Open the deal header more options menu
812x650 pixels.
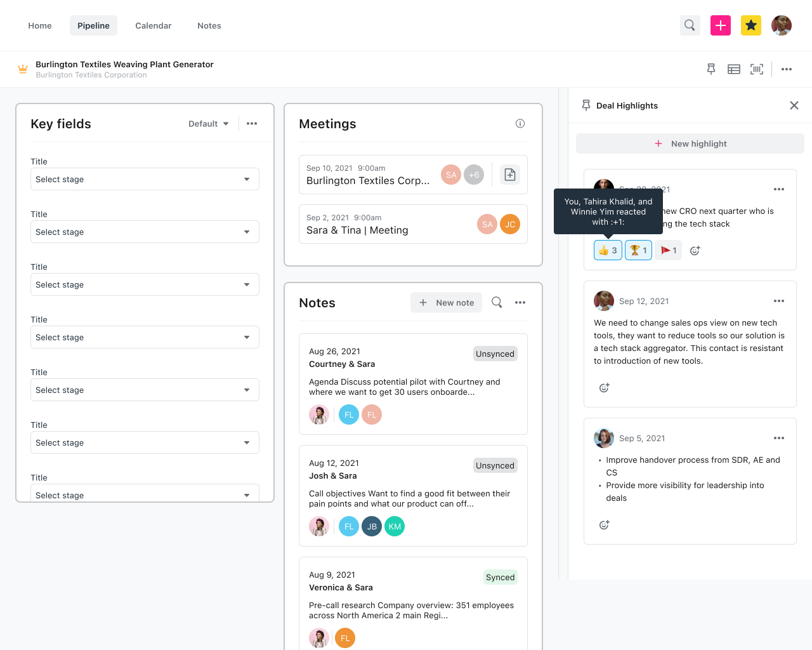tap(787, 69)
